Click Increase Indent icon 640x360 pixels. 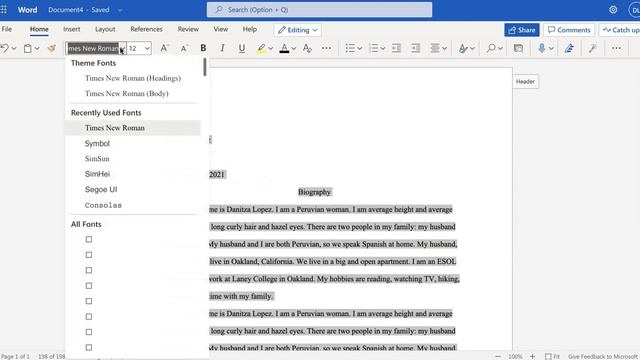point(416,48)
